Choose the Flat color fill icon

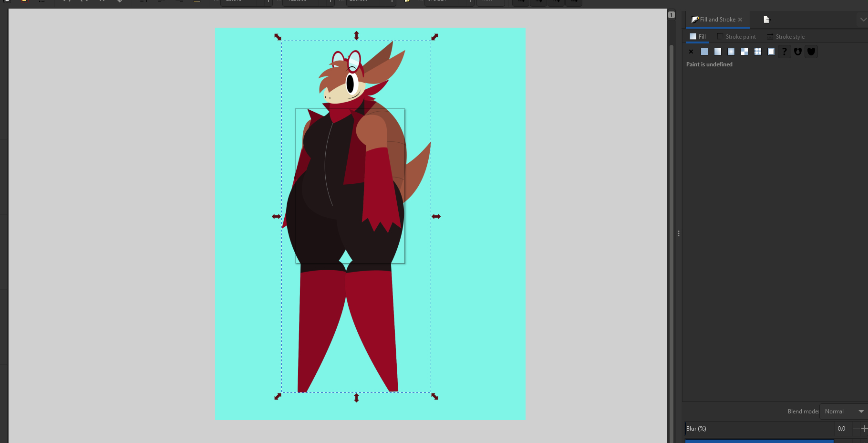704,52
